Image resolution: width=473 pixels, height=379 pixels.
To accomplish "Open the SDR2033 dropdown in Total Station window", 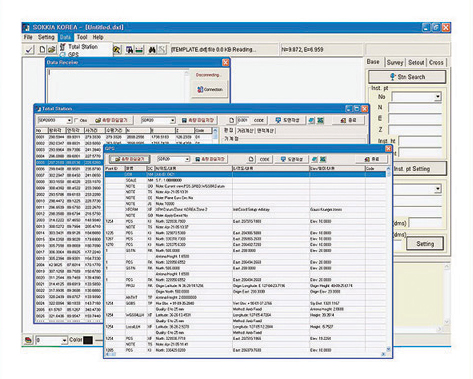I will (69, 120).
